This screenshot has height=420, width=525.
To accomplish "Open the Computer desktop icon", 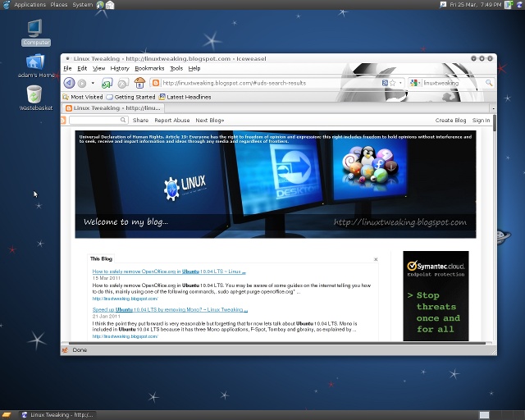I will click(35, 33).
